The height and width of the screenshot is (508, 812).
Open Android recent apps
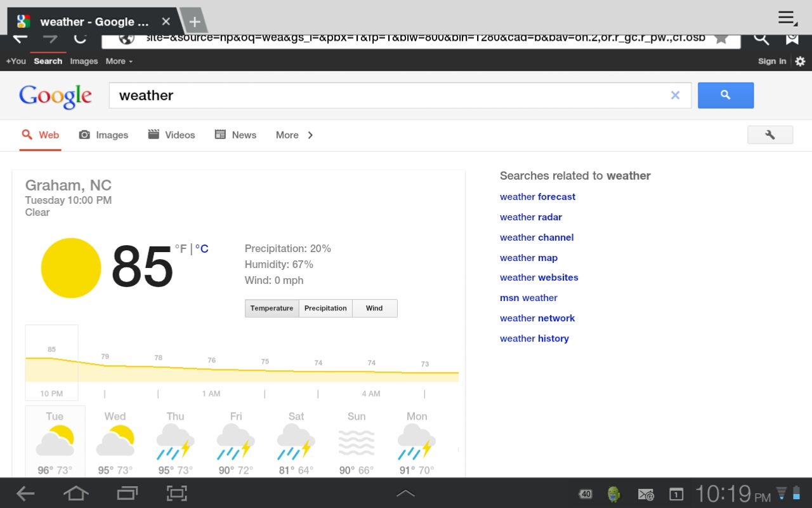point(127,493)
